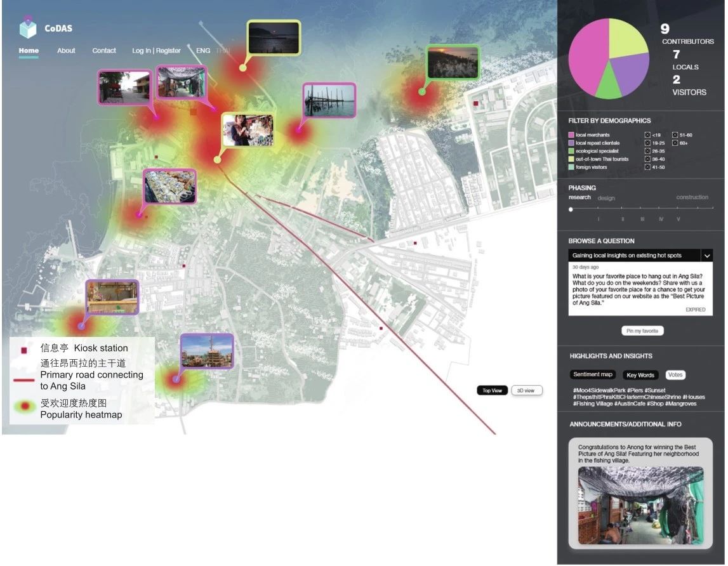Viewport: 728px width, 566px height.
Task: Select the cafe counter photo pin
Action: [x=112, y=297]
